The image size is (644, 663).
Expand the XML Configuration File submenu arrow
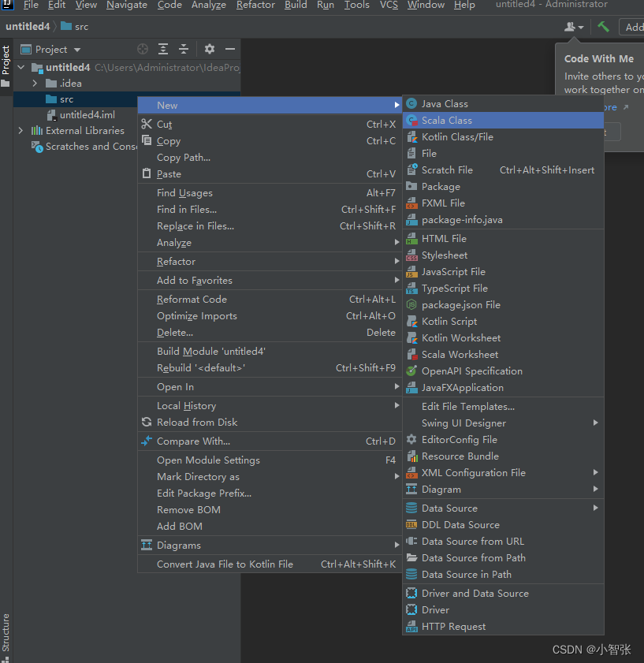(595, 472)
